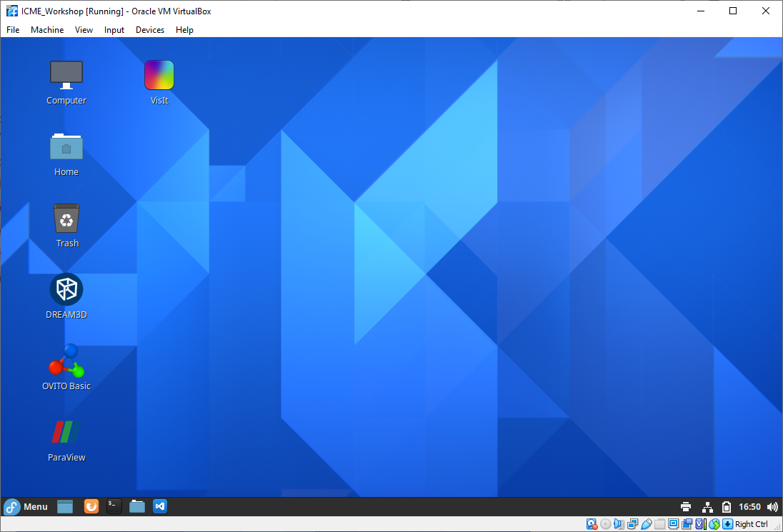Click the VirtualBox title bar app icon
Image resolution: width=783 pixels, height=532 pixels.
[12, 11]
